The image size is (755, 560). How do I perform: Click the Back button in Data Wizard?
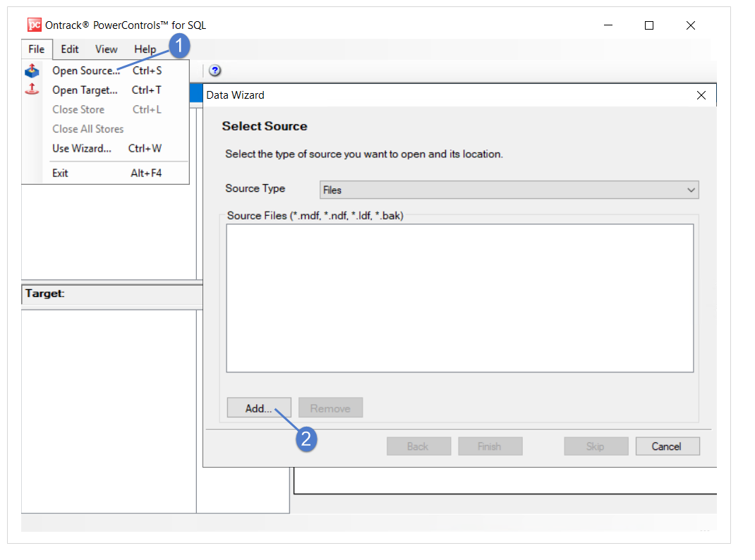tap(418, 446)
